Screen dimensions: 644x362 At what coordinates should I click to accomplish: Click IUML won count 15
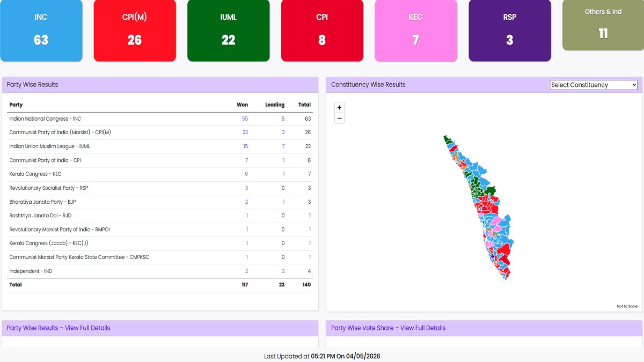245,146
